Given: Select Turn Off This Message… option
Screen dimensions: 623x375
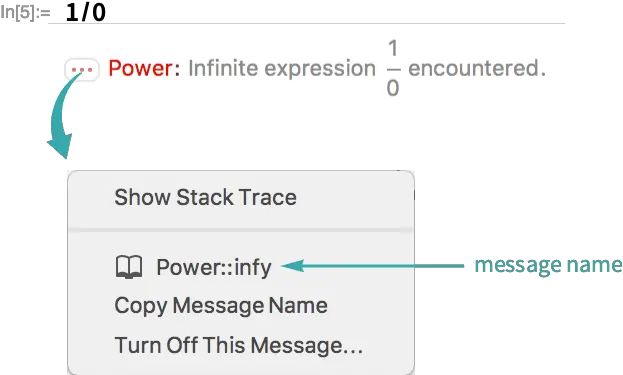Looking at the screenshot, I should click(239, 345).
